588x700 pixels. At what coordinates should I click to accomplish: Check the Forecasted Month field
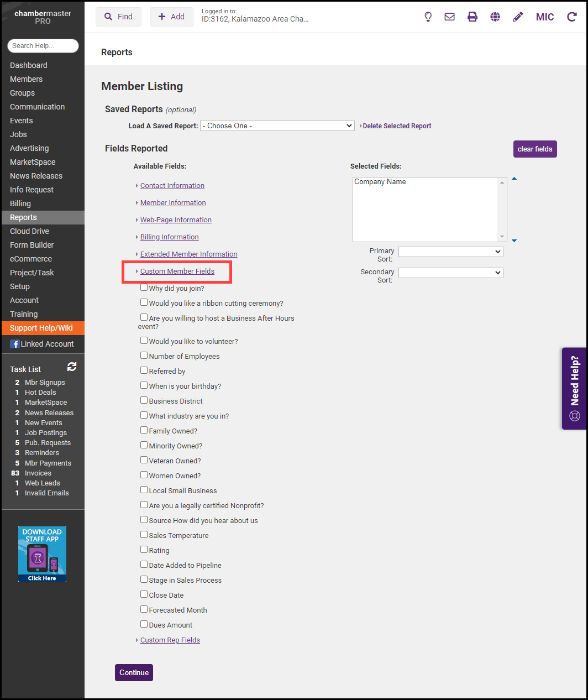click(144, 609)
